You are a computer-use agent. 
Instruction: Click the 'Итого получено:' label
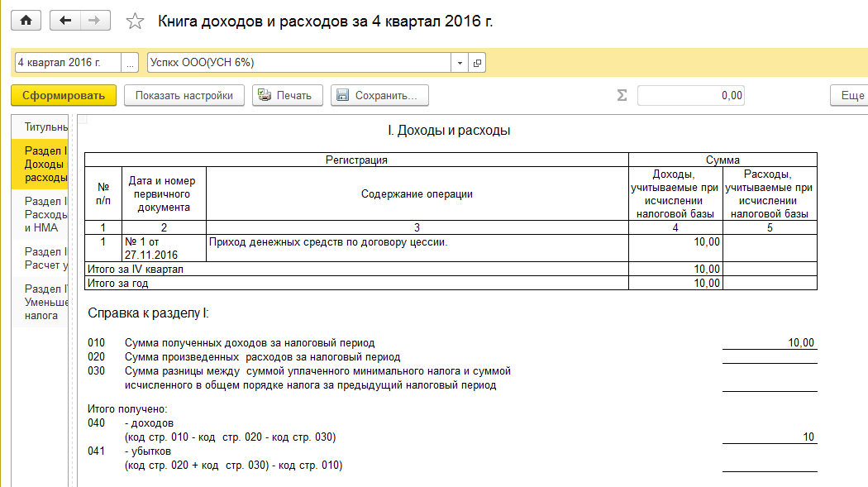(x=127, y=409)
